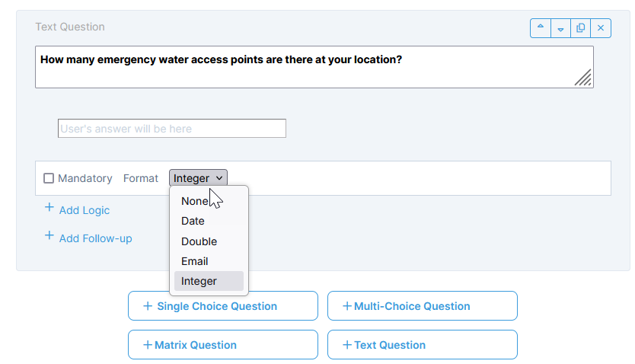Choose Date format option
The height and width of the screenshot is (364, 635).
(x=193, y=221)
